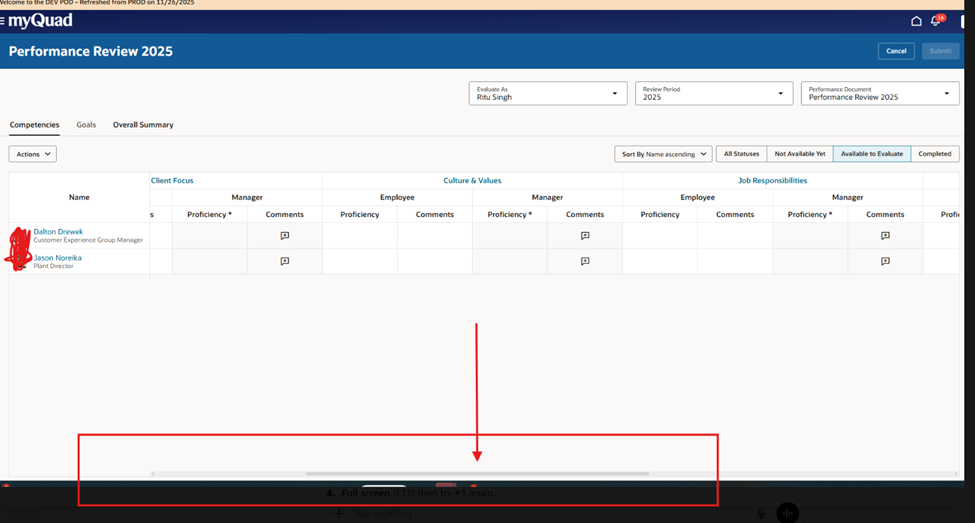Open Jason Noreika's Culture & Values manager comment

pyautogui.click(x=585, y=261)
